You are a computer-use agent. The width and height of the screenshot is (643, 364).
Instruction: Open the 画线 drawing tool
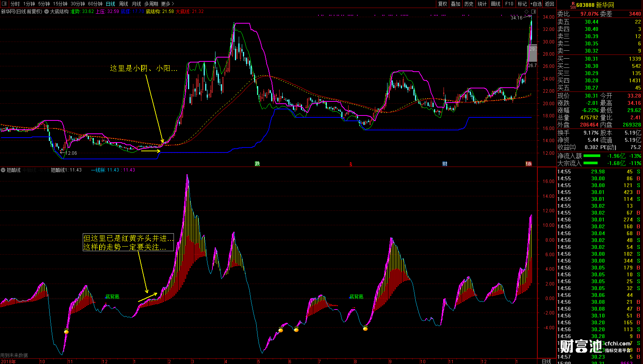[x=495, y=4]
